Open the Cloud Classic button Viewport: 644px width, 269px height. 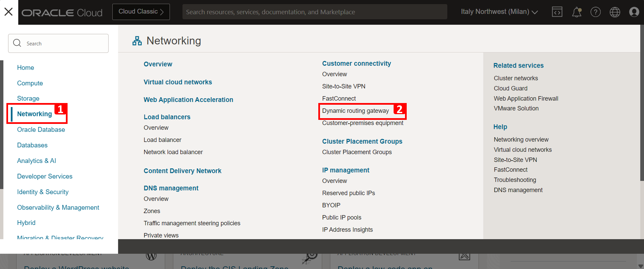(141, 12)
